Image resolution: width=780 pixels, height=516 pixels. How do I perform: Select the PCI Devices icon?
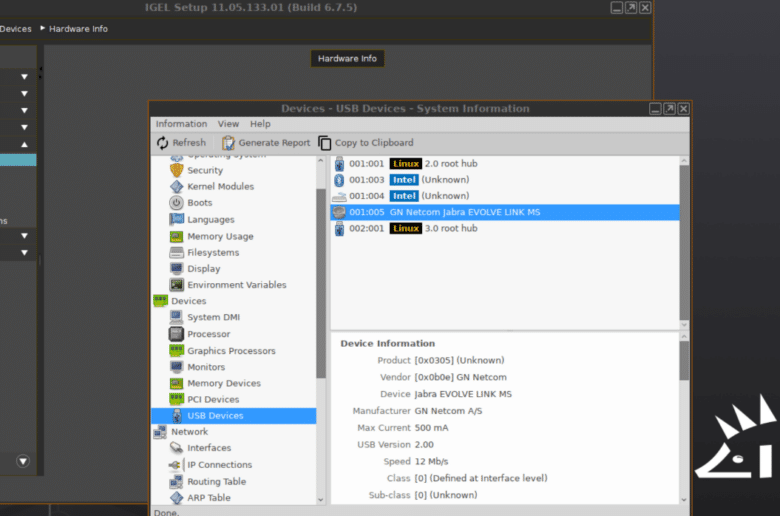pos(177,399)
